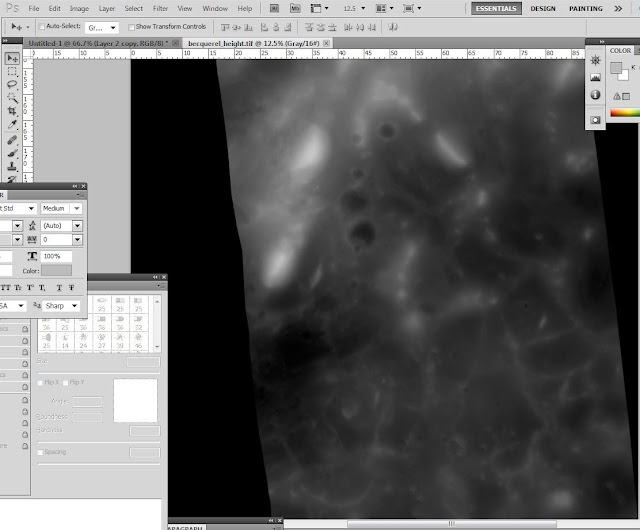Switch to PAINTING workspace

tap(586, 8)
